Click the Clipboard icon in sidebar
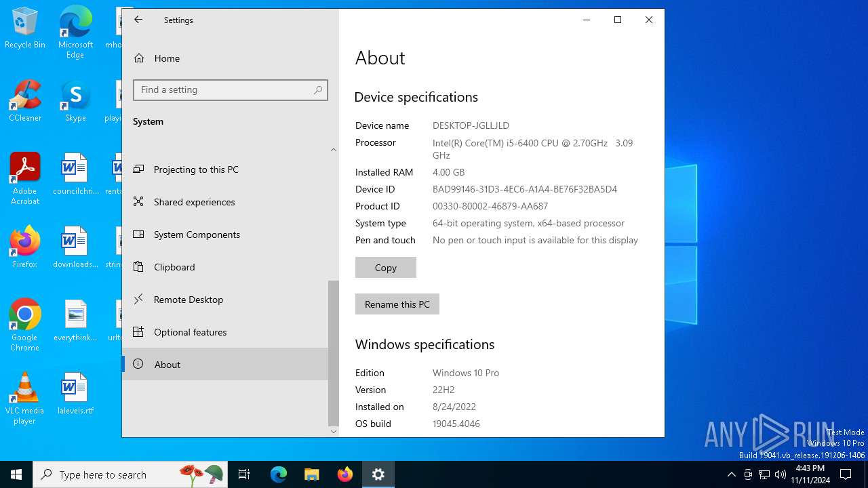868x488 pixels. [x=138, y=267]
